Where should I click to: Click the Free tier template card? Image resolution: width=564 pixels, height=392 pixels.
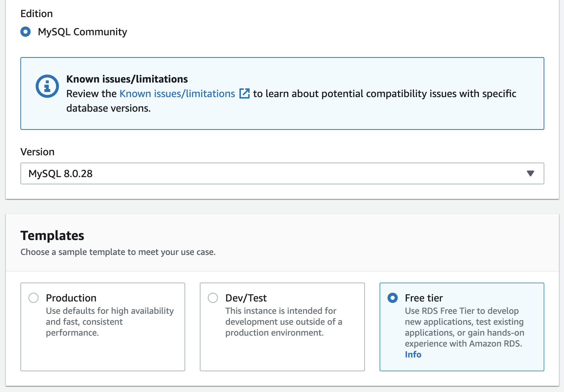tap(461, 327)
